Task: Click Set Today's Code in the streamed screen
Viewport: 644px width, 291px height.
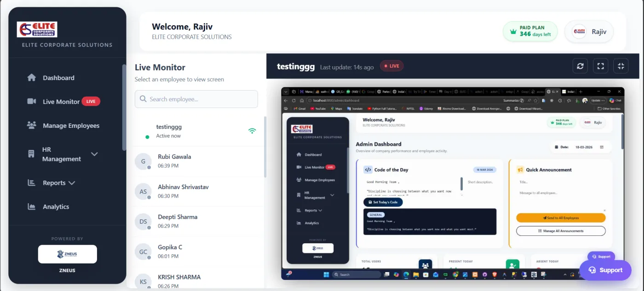Action: tap(383, 202)
